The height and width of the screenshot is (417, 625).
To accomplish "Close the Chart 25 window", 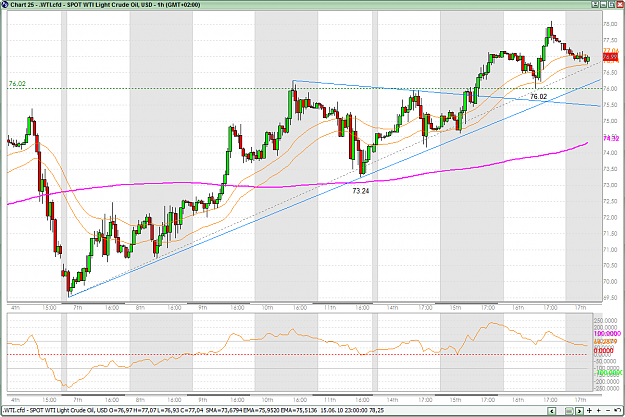I will [x=620, y=4].
